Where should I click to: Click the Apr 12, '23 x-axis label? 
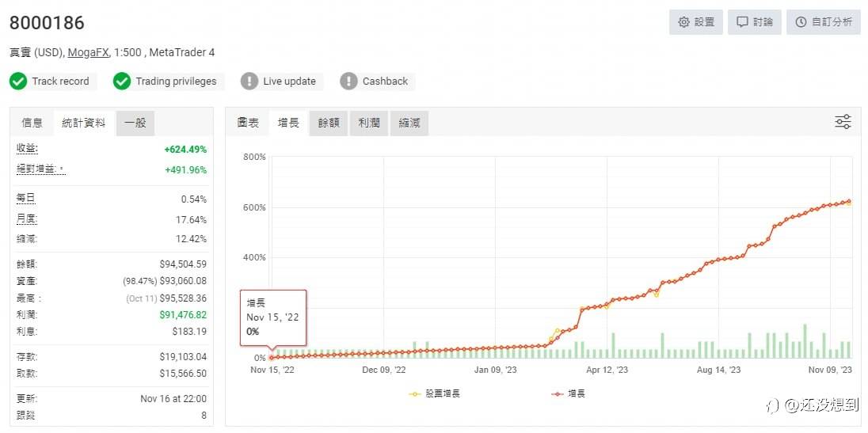tap(607, 370)
